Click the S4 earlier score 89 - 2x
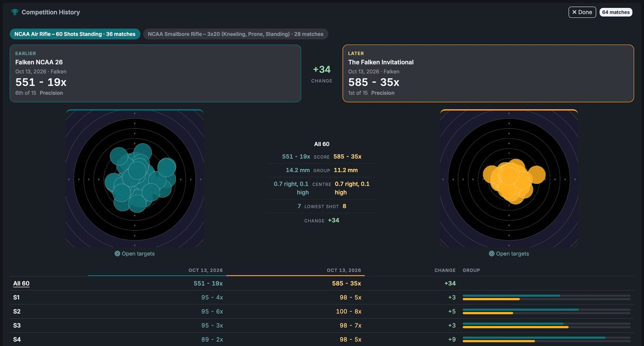The height and width of the screenshot is (346, 644). [x=212, y=339]
